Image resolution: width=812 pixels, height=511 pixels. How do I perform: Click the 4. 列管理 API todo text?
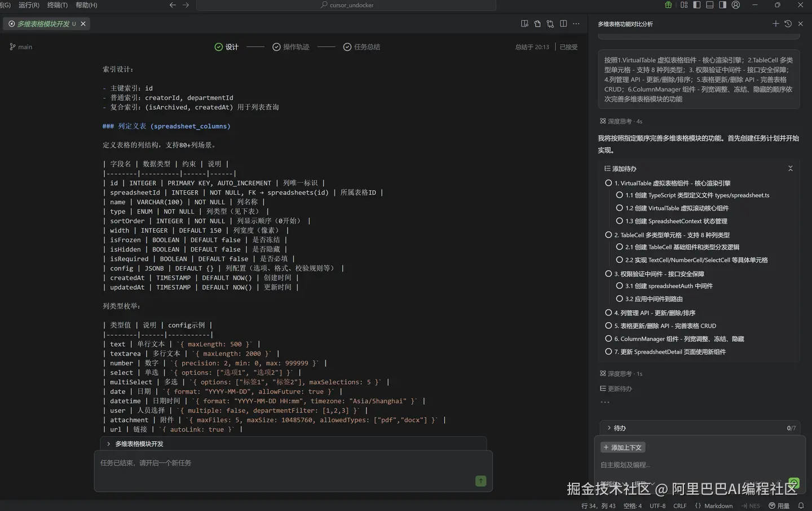pos(655,312)
